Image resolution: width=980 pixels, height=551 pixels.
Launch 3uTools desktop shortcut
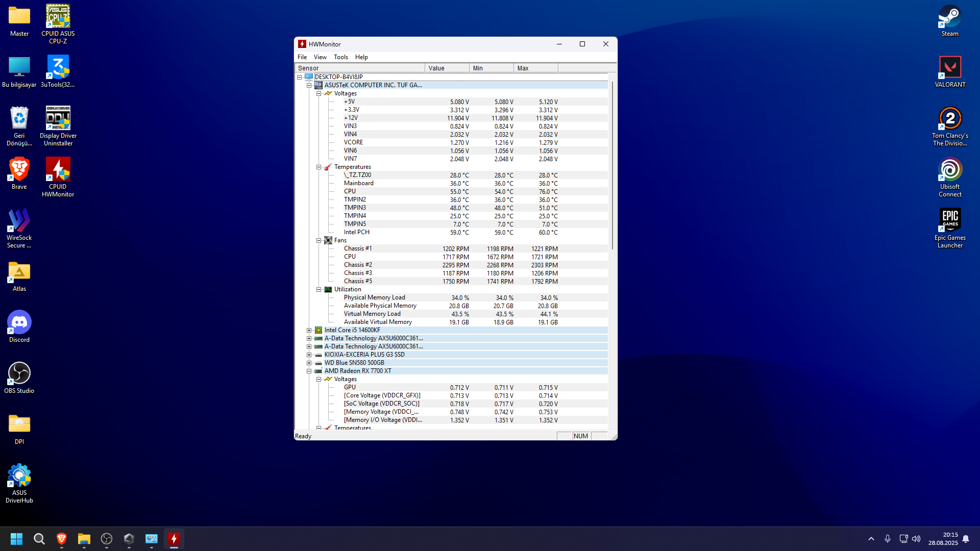[58, 72]
